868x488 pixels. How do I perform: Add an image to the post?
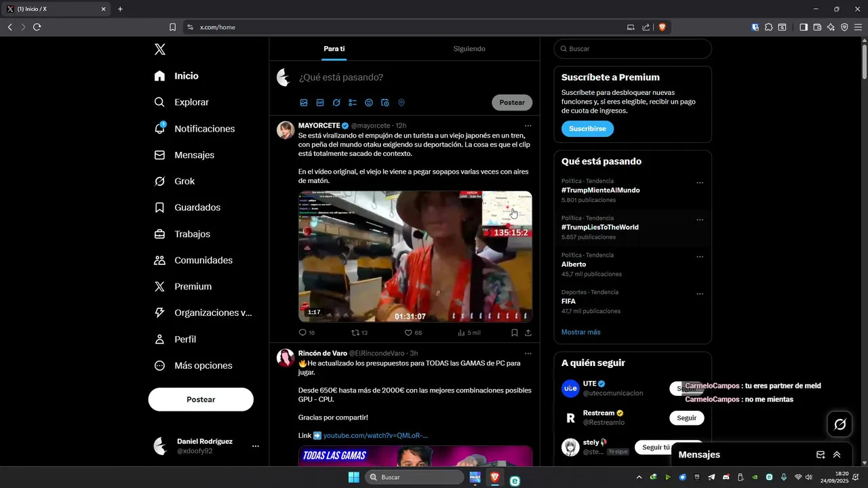pos(304,102)
